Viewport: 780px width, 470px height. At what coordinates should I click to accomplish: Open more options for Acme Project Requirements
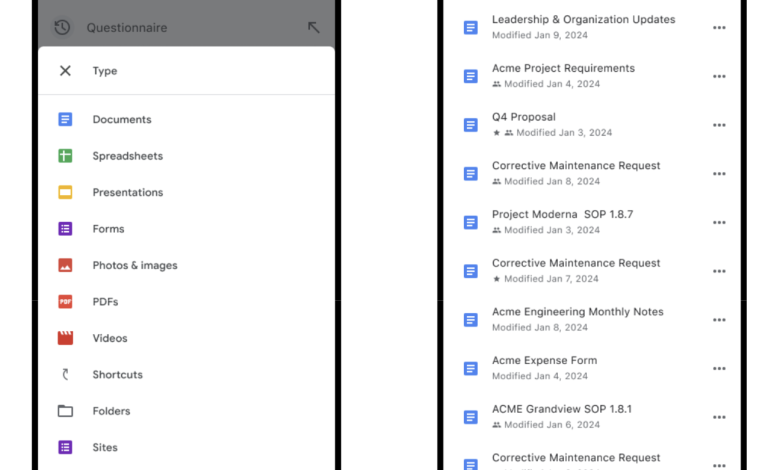point(719,76)
